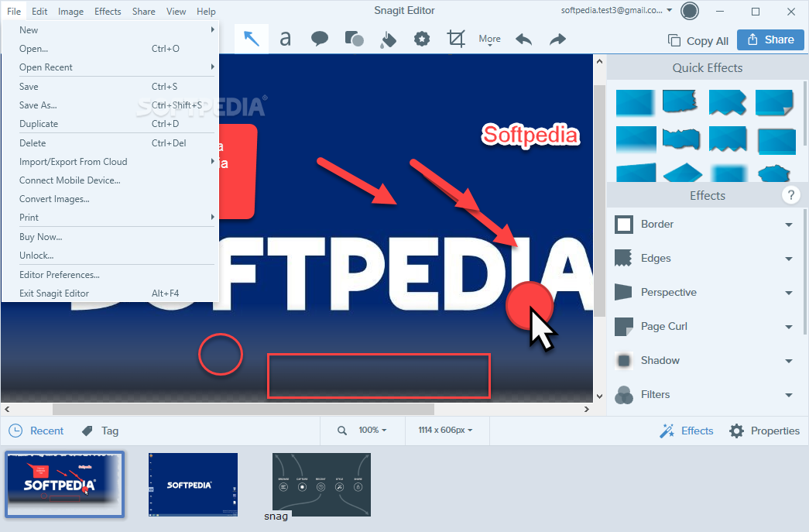Redo the last action
The width and height of the screenshot is (809, 532).
557,39
